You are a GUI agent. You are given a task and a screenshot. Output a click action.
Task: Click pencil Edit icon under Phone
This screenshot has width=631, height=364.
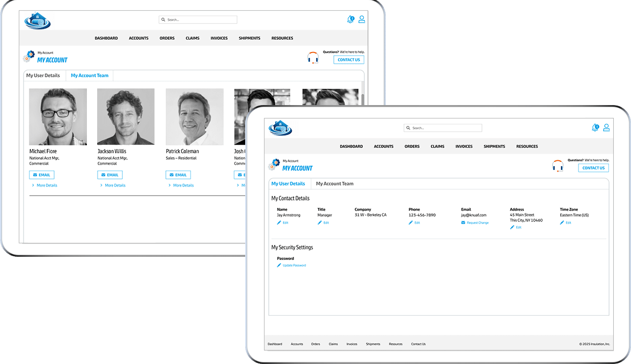[x=411, y=222]
